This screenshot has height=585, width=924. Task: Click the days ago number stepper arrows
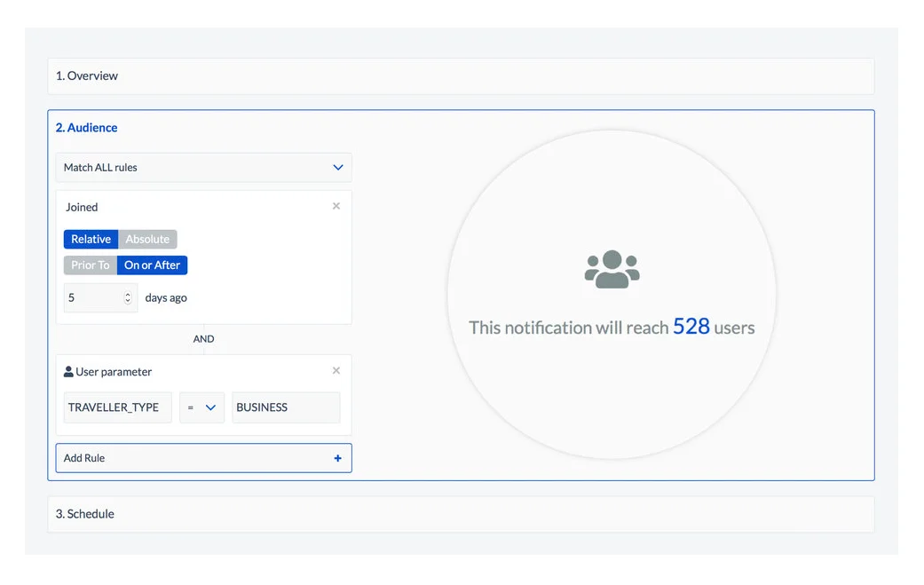(x=128, y=298)
